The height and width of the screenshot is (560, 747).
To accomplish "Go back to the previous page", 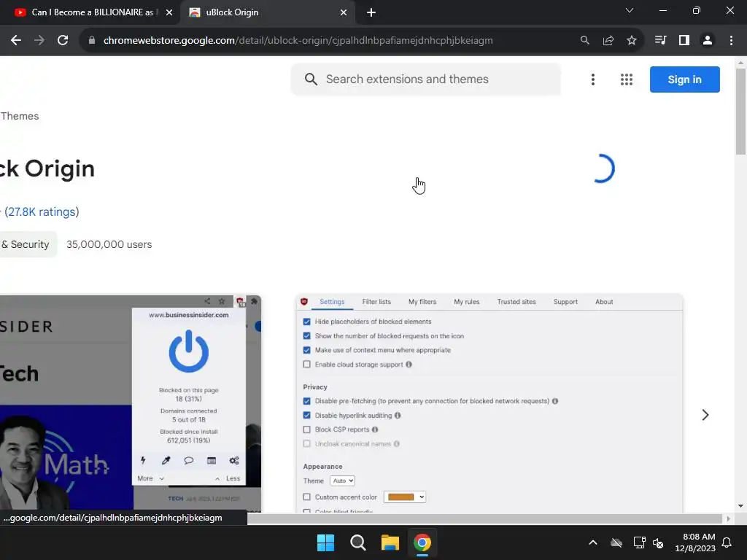I will click(x=16, y=41).
